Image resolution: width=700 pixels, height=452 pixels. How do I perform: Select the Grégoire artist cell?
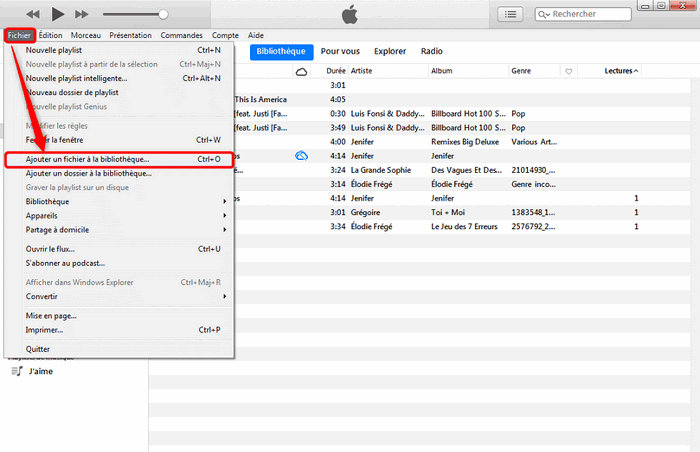pyautogui.click(x=365, y=213)
